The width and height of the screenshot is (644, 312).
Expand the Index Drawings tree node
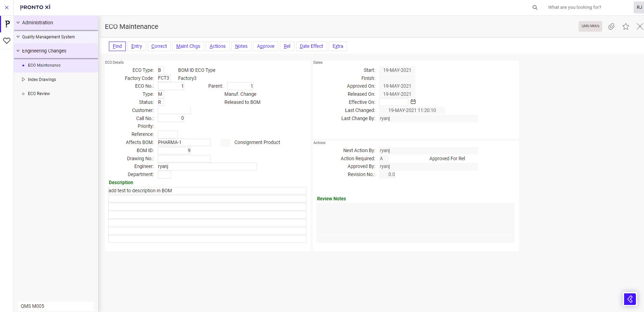tap(23, 80)
